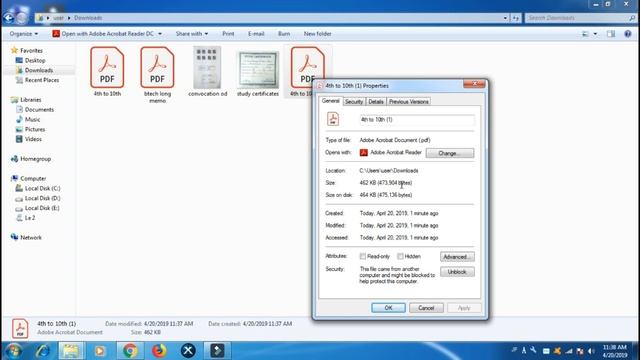
Task: Click Burn in Explorer toolbar
Action: pos(284,34)
